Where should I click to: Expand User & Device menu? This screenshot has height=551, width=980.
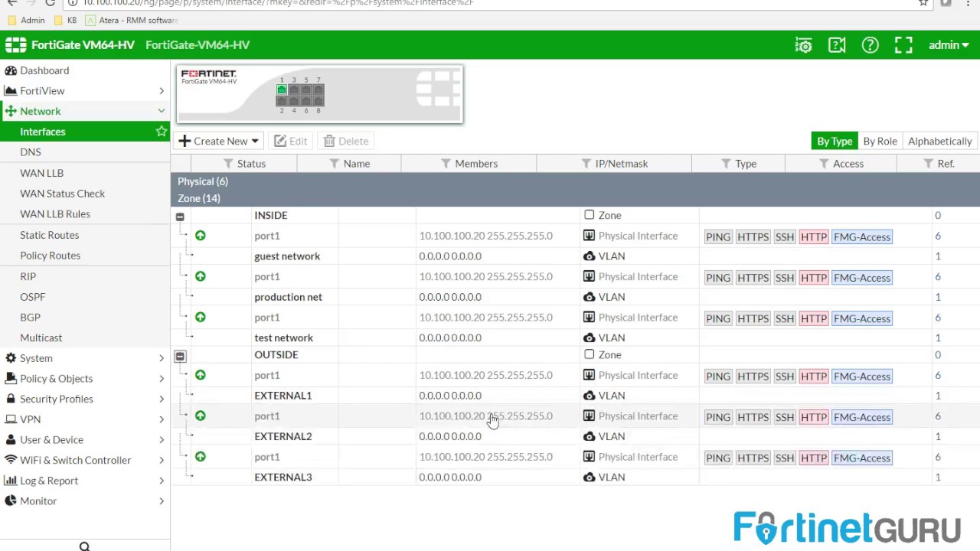coord(84,440)
